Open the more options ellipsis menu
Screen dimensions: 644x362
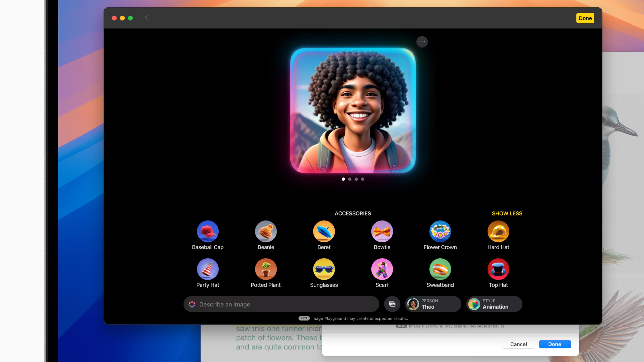point(422,42)
